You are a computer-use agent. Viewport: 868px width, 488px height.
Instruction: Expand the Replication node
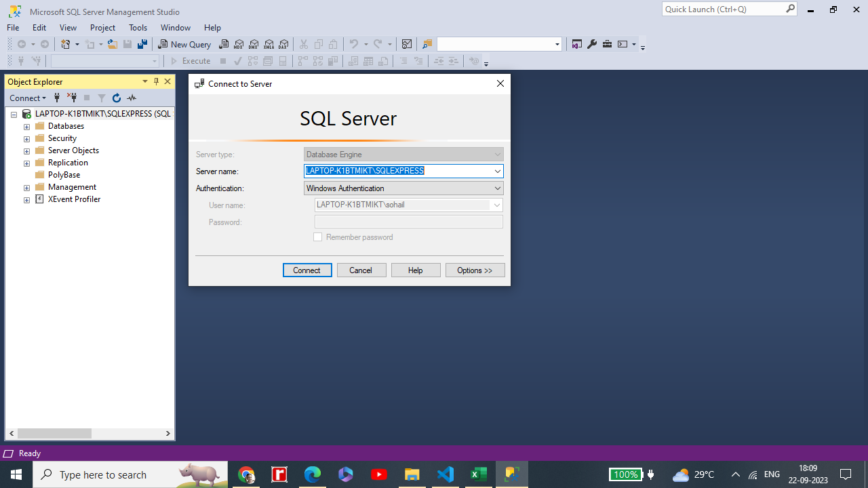coord(27,163)
